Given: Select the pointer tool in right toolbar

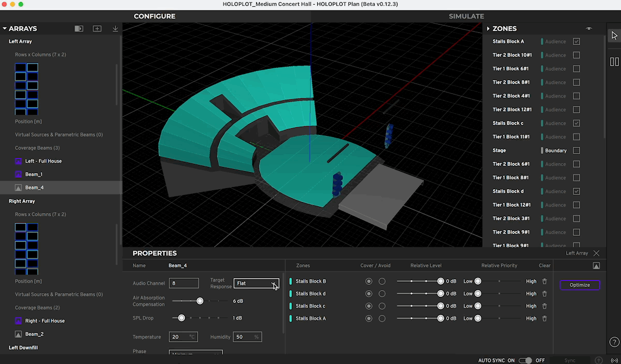Looking at the screenshot, I should tap(614, 35).
